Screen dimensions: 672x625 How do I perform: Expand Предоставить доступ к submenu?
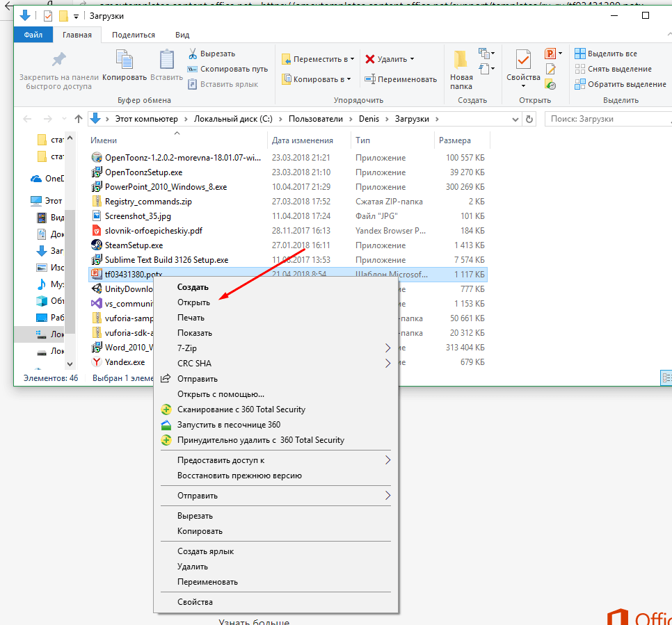click(x=387, y=460)
